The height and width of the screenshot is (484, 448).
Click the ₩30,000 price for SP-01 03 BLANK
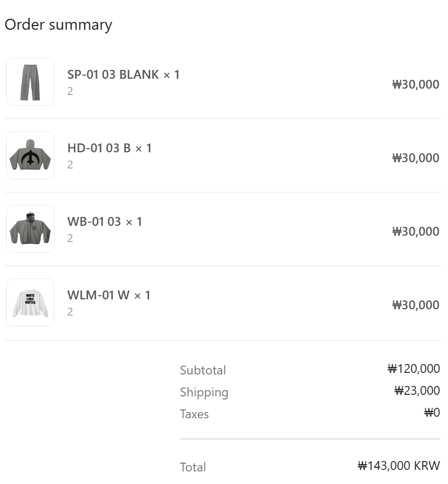[x=416, y=84]
